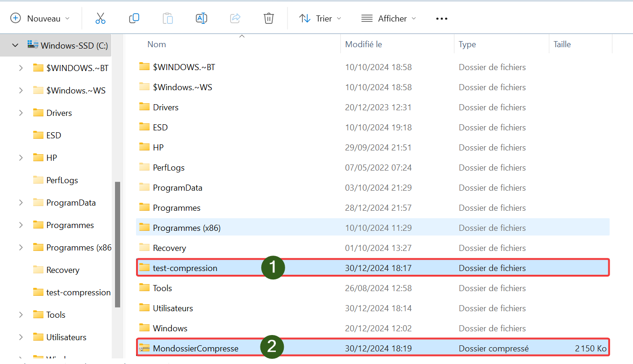The width and height of the screenshot is (633, 364).
Task: Sort by the Taille column header
Action: (562, 44)
